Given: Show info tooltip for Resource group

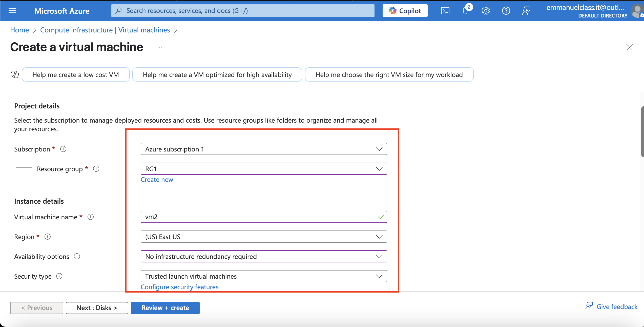Looking at the screenshot, I should pyautogui.click(x=96, y=169).
